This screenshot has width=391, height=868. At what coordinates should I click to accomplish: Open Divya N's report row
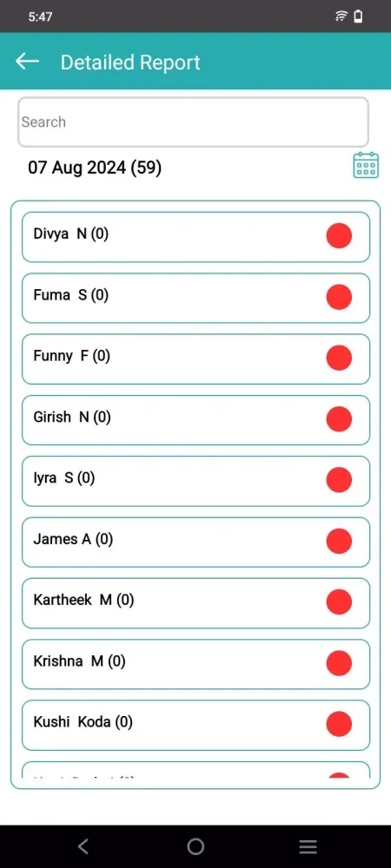(x=195, y=237)
